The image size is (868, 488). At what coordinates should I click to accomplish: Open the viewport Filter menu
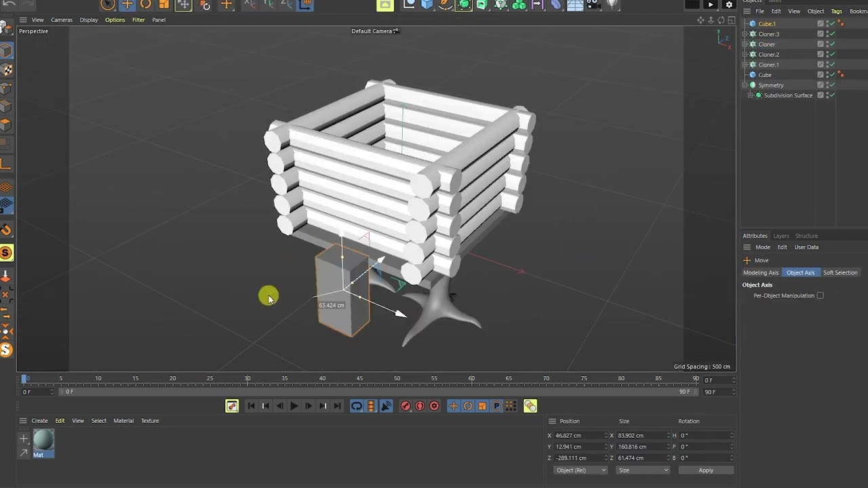point(138,20)
